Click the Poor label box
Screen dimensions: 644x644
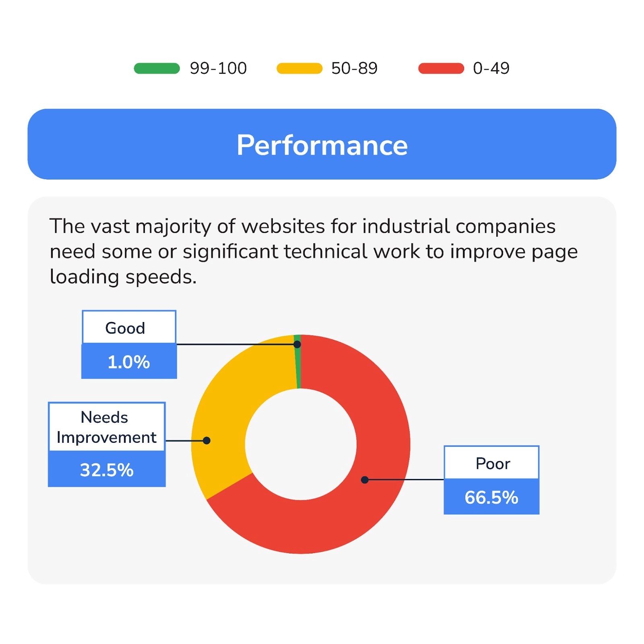491,463
